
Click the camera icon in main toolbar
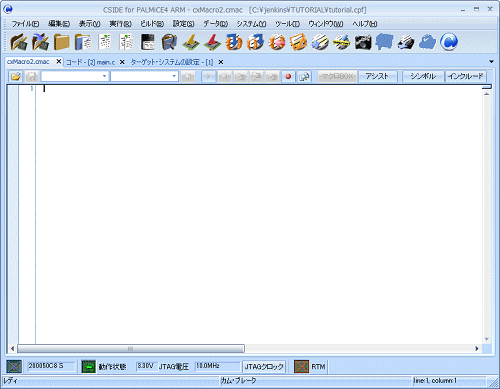click(363, 42)
